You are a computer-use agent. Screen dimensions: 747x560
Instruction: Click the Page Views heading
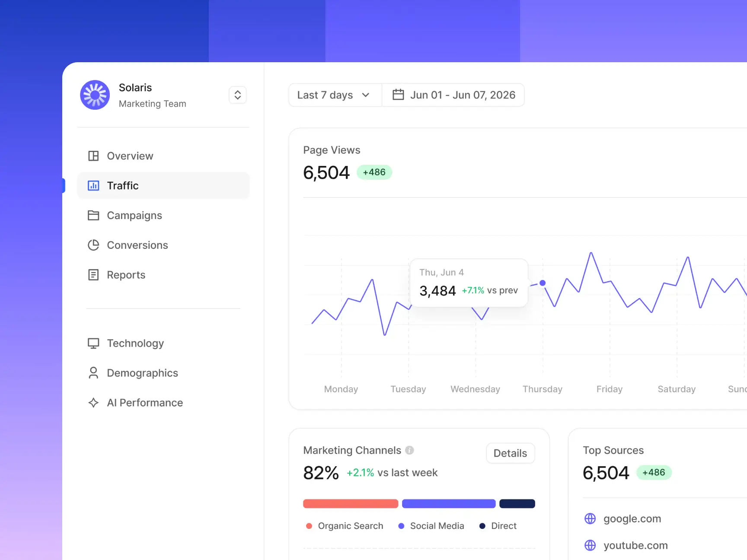[x=332, y=150]
